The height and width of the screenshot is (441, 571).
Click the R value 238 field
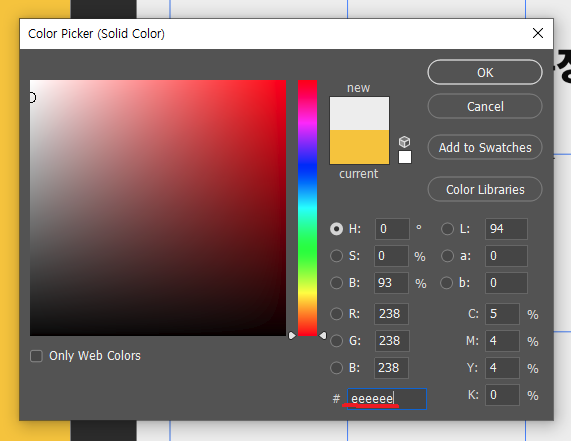[x=391, y=314]
